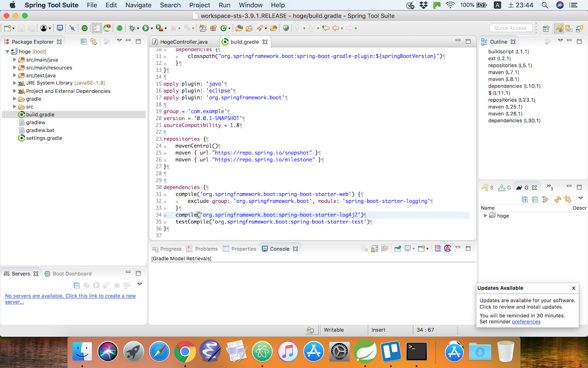Toggle the Link with Editor icon in Package Explorer
588x368 pixels.
94,42
